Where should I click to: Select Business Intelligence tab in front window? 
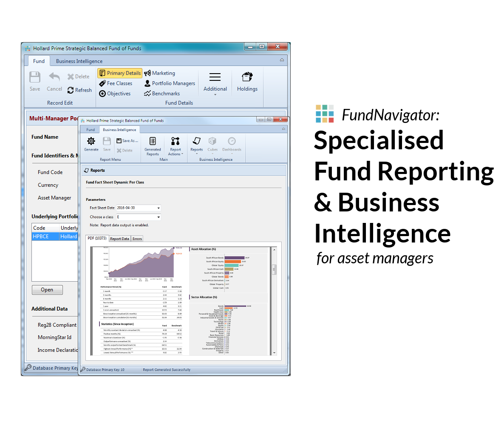(x=119, y=130)
